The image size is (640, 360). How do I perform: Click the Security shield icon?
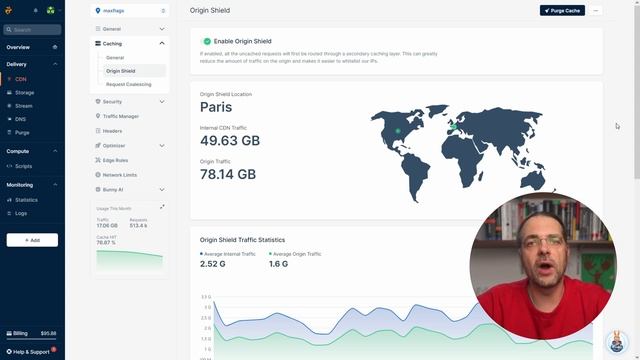(98, 101)
